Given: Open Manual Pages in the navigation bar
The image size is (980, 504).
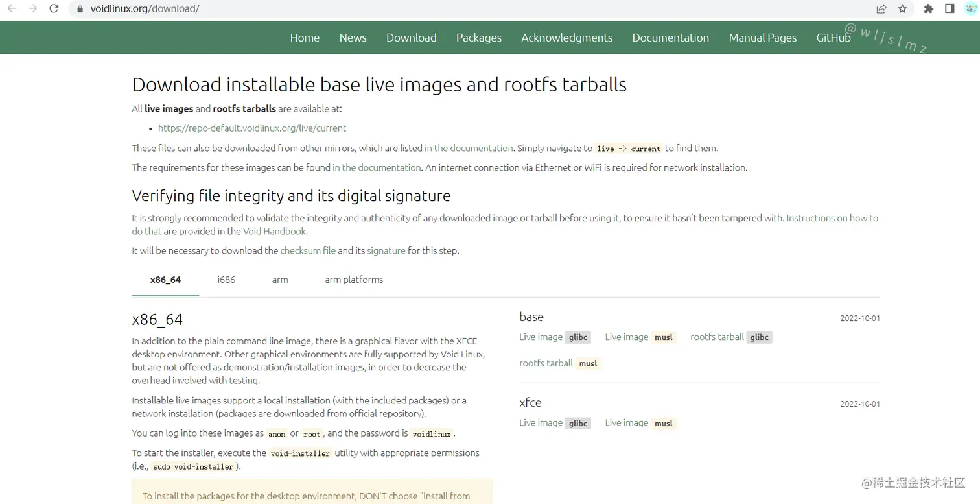Looking at the screenshot, I should (763, 38).
